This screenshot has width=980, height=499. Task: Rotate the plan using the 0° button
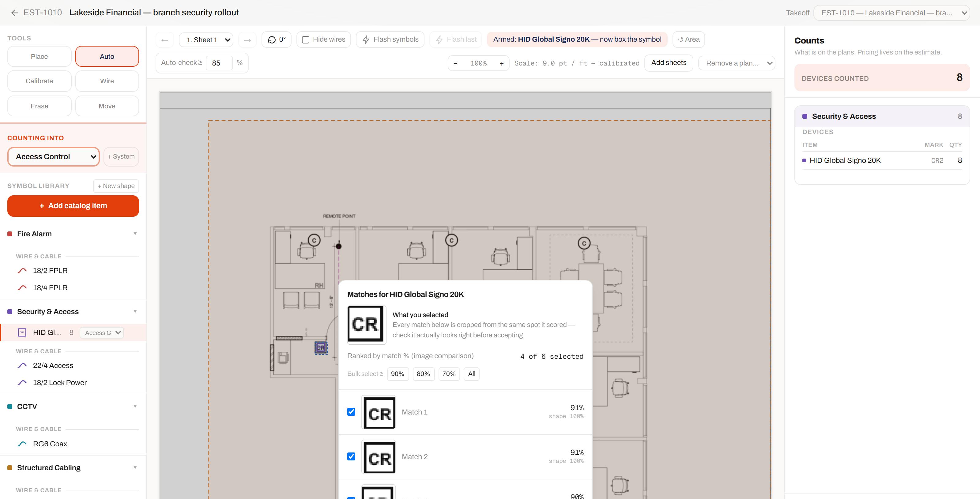tap(277, 39)
